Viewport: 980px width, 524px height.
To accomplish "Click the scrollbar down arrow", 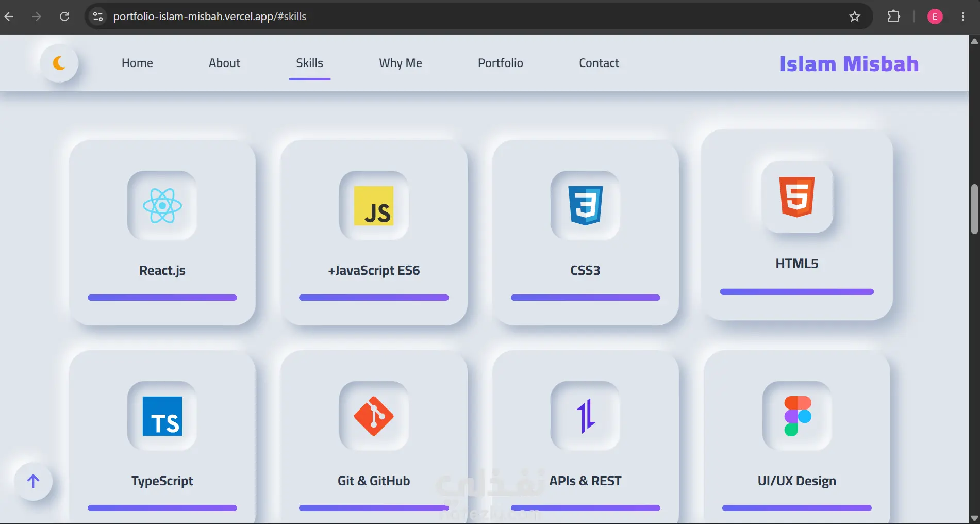I will tap(974, 518).
